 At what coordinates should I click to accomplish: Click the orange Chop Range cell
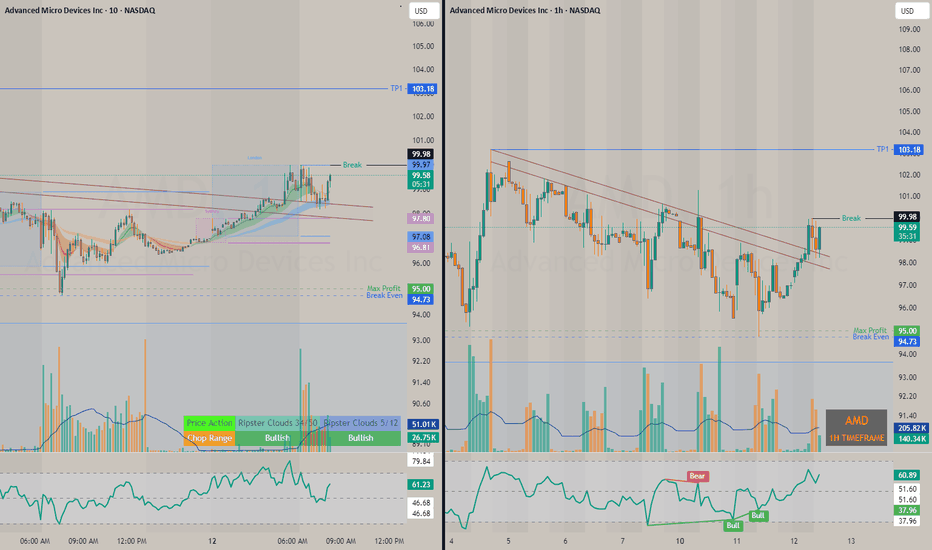pos(209,438)
